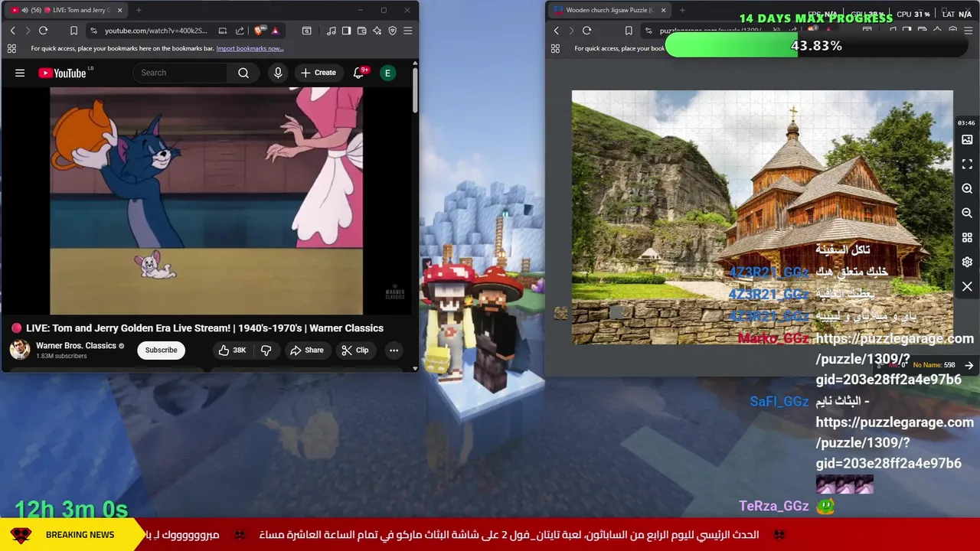This screenshot has height=551, width=980.
Task: Reload the puzzle page
Action: coord(586,31)
